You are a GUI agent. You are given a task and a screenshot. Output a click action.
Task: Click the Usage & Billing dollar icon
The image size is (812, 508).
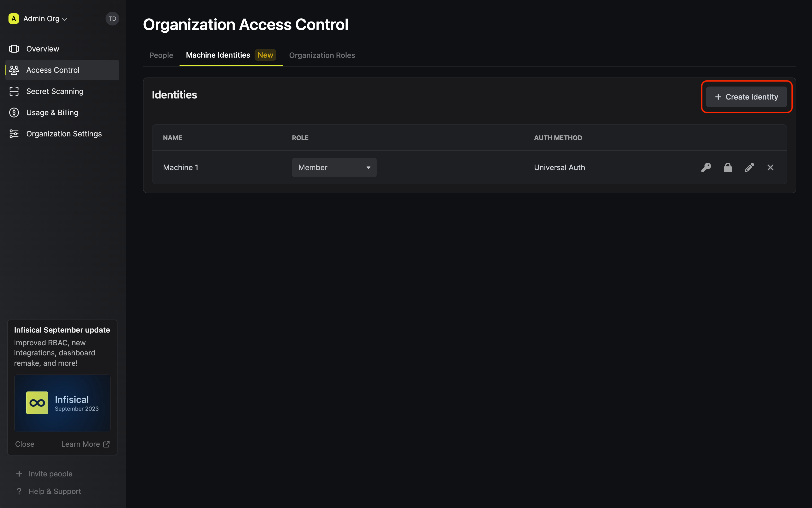[x=14, y=113]
